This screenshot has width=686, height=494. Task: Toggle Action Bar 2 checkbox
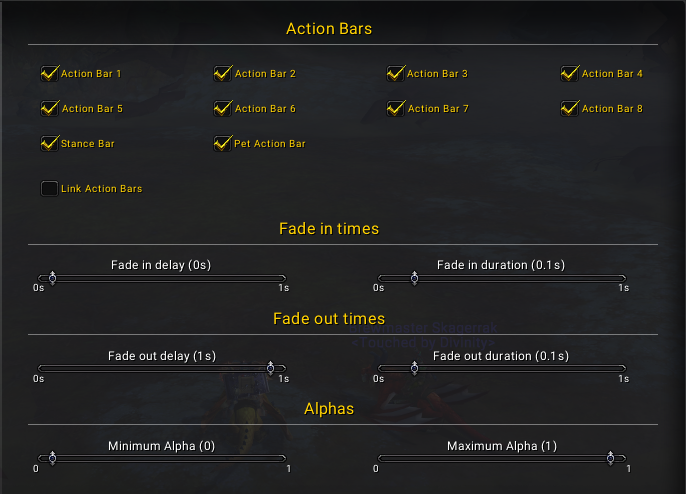[223, 74]
